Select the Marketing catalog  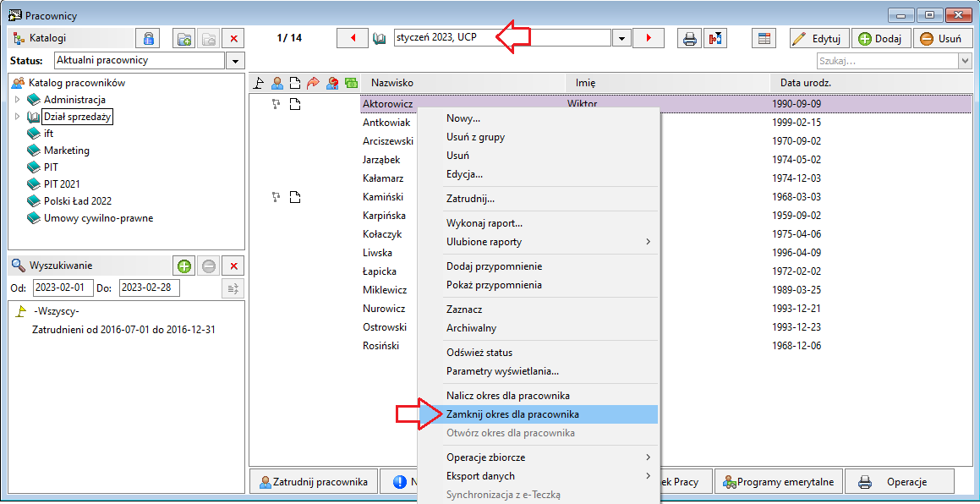click(66, 150)
